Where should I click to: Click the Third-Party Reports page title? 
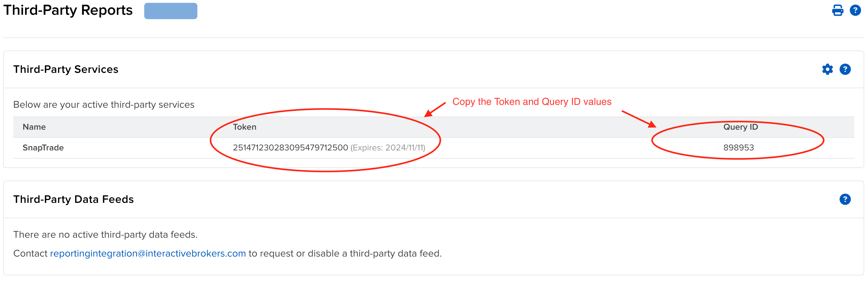point(68,10)
